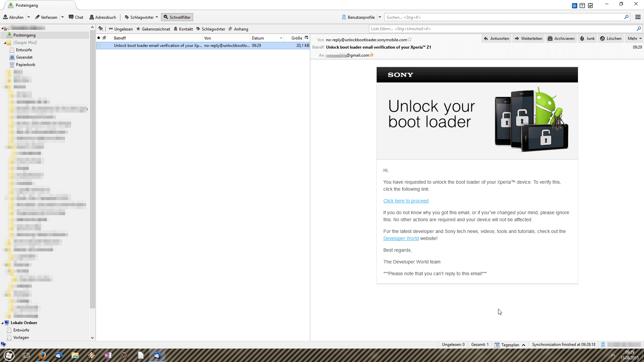Star the Unlock boot loader message row
644x362 pixels.
(x=99, y=46)
